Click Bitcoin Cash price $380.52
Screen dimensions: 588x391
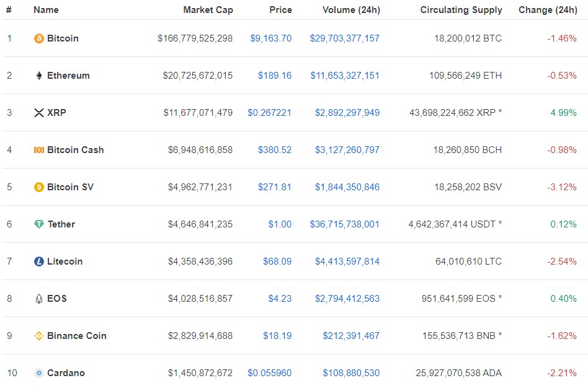tap(275, 150)
